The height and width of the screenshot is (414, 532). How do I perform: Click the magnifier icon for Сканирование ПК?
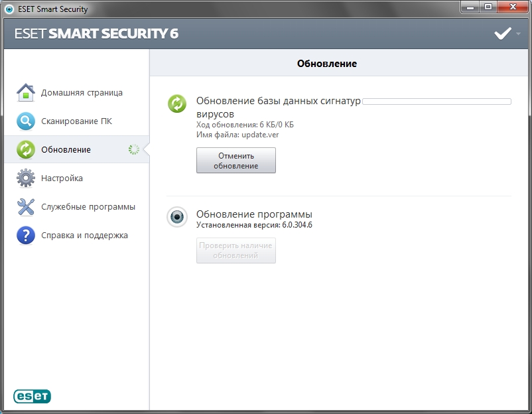(25, 121)
